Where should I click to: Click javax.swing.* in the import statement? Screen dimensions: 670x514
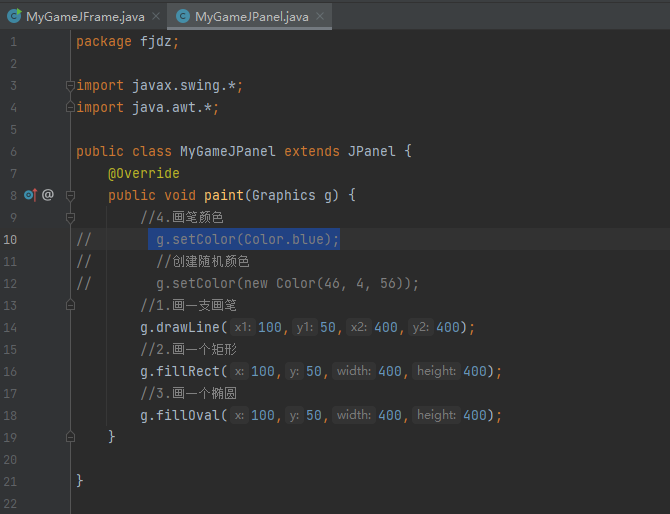[183, 85]
